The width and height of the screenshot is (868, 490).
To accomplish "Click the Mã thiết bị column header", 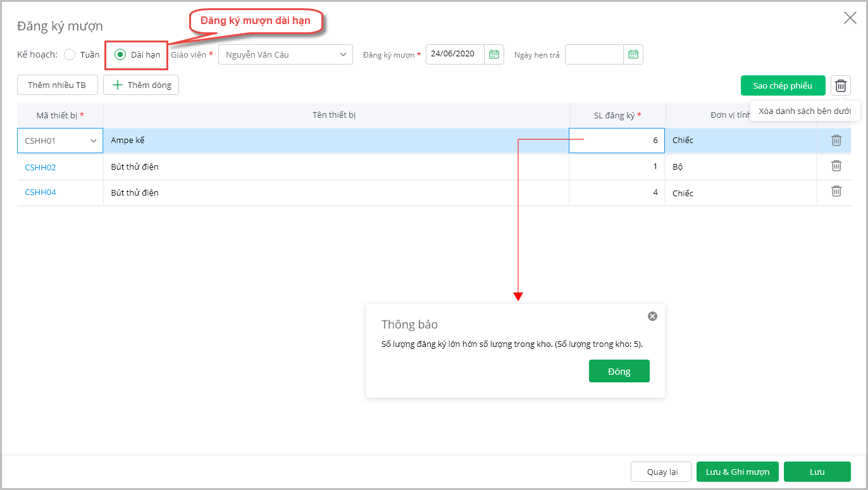I will (60, 115).
